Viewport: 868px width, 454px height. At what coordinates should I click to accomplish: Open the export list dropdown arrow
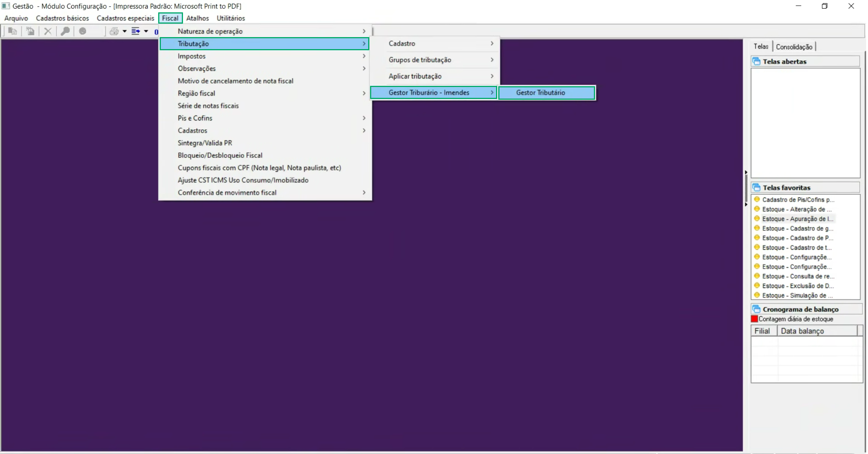tap(146, 31)
